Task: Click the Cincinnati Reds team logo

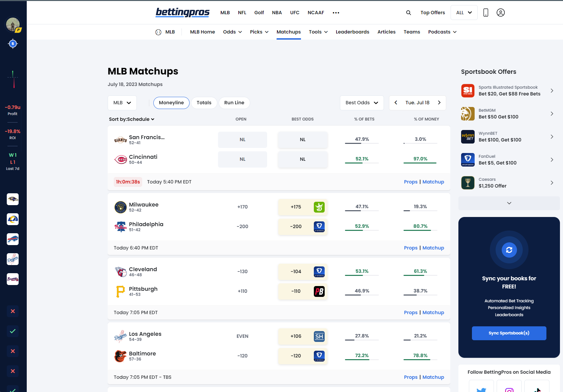Action: tap(121, 159)
